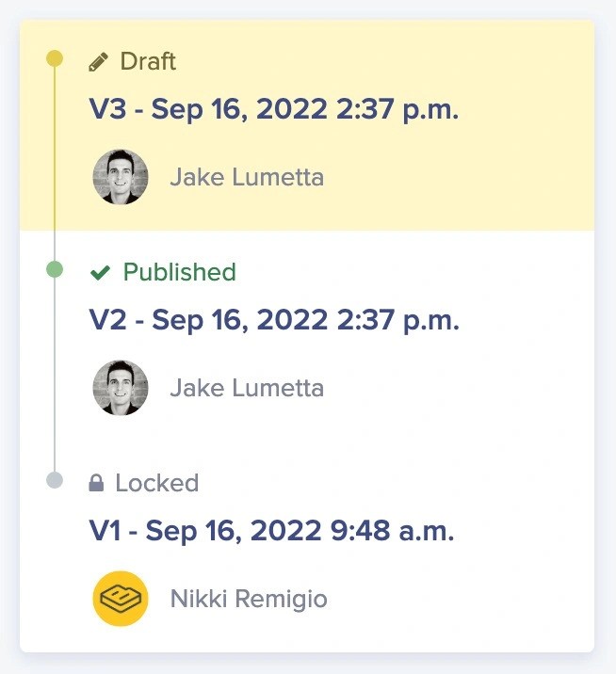Click Jake Lumetta name under V2
616x674 pixels.
(x=247, y=388)
